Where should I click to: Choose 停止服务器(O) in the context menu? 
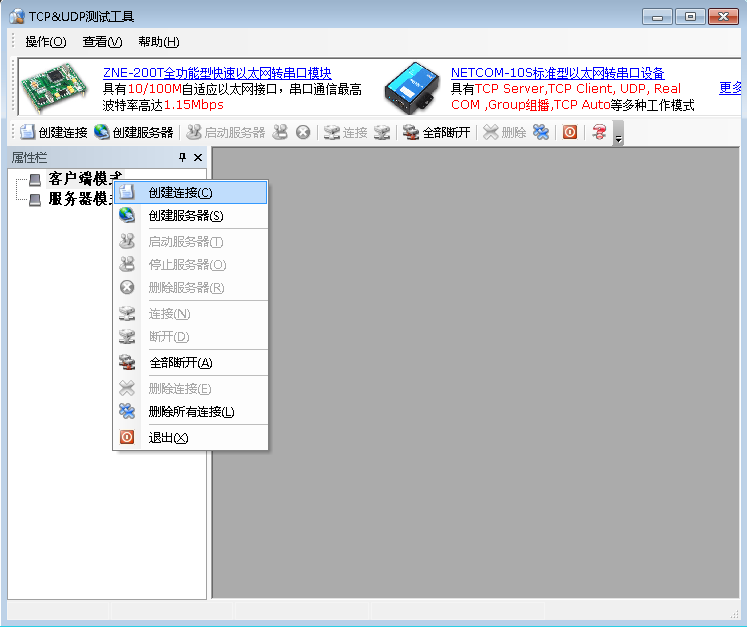(x=191, y=264)
